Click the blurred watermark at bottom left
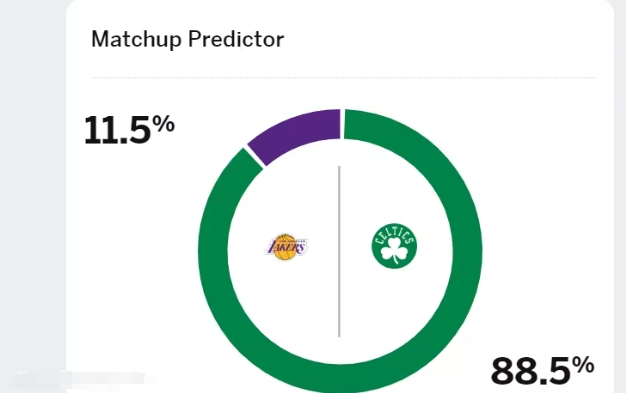The height and width of the screenshot is (393, 626). (x=80, y=379)
